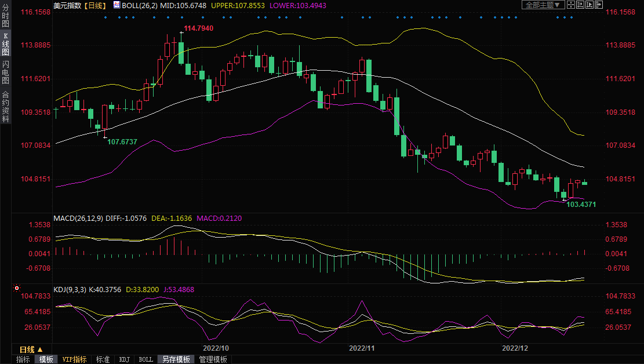Click the crosshair cursor icon at top right
This screenshot has height=364, width=644.
(x=571, y=5)
